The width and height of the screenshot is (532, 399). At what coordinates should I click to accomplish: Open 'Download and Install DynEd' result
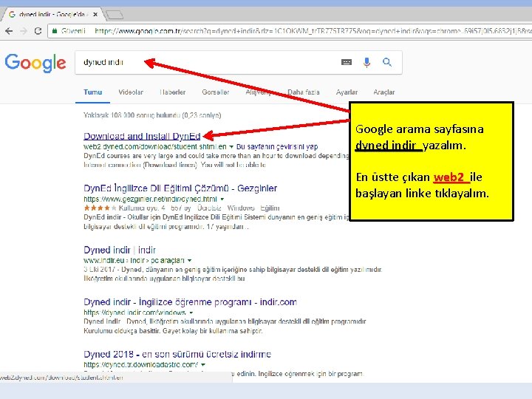[x=142, y=136]
